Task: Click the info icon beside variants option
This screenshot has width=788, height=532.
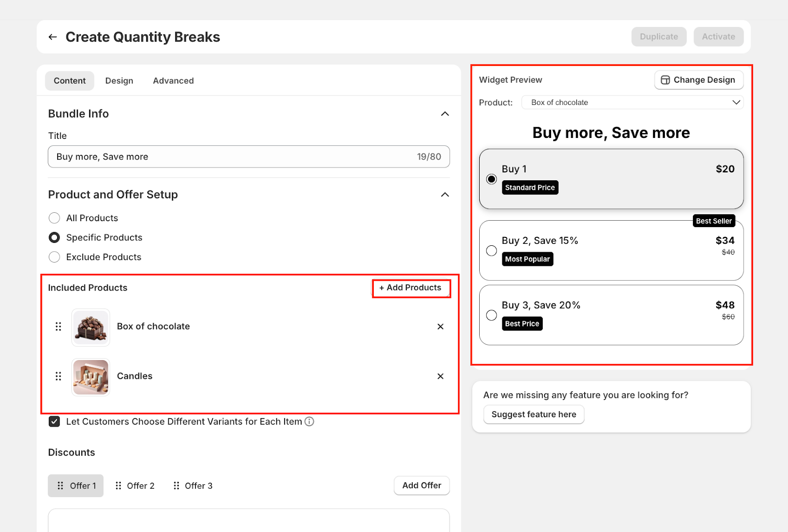Action: 309,422
